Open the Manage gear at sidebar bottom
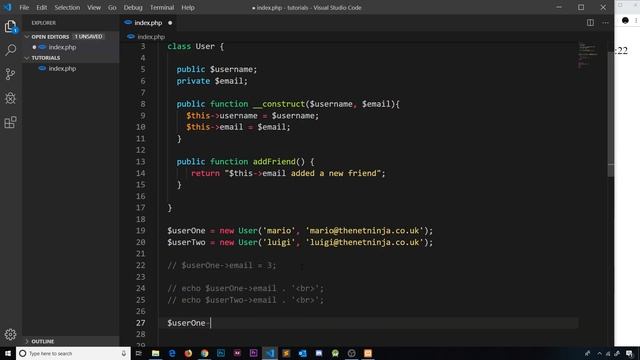Screen dimensions: 640x360 point(10,334)
